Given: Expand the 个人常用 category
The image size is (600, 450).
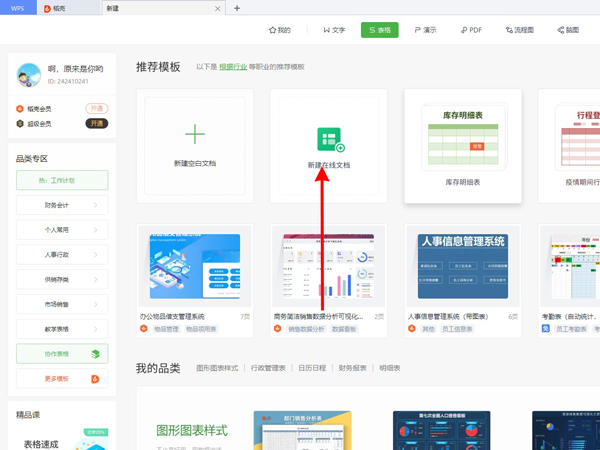Looking at the screenshot, I should pos(62,230).
